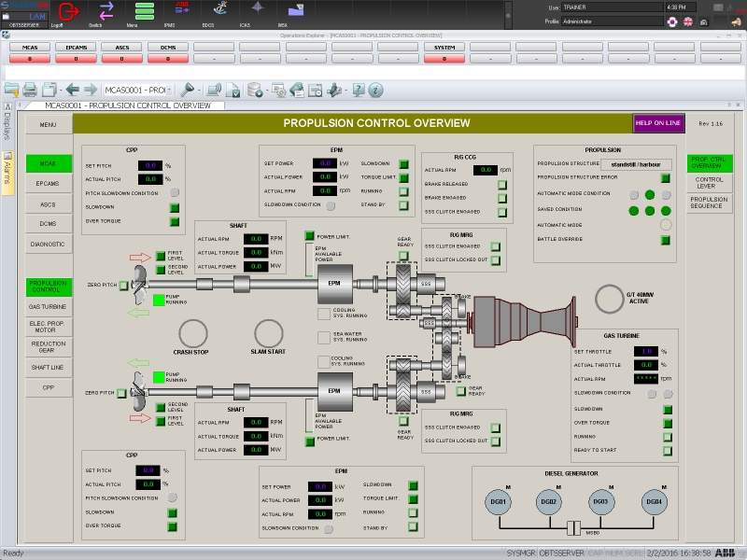Open the MCAS0001 display dropdown
This screenshot has height=560, width=747.
coord(135,90)
